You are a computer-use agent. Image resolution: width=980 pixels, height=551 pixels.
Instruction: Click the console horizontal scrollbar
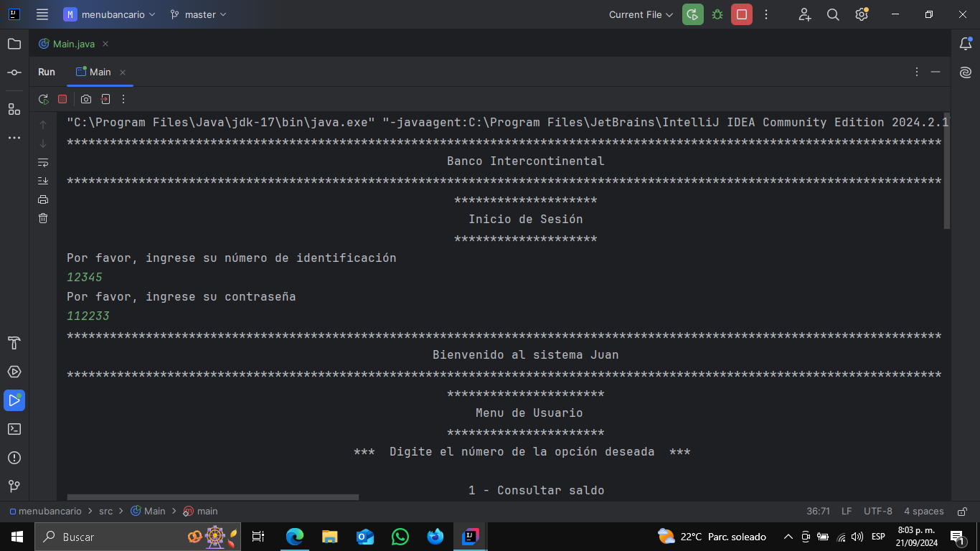click(x=213, y=496)
